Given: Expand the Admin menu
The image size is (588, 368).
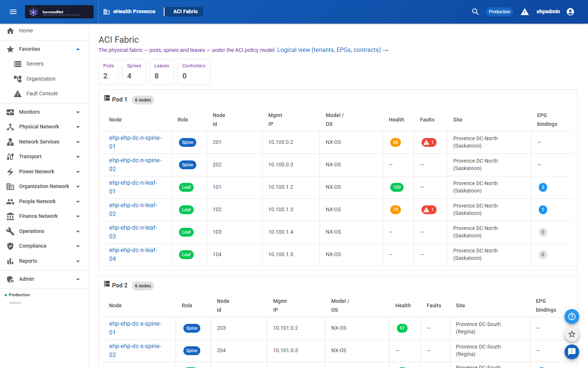Looking at the screenshot, I should (x=78, y=279).
